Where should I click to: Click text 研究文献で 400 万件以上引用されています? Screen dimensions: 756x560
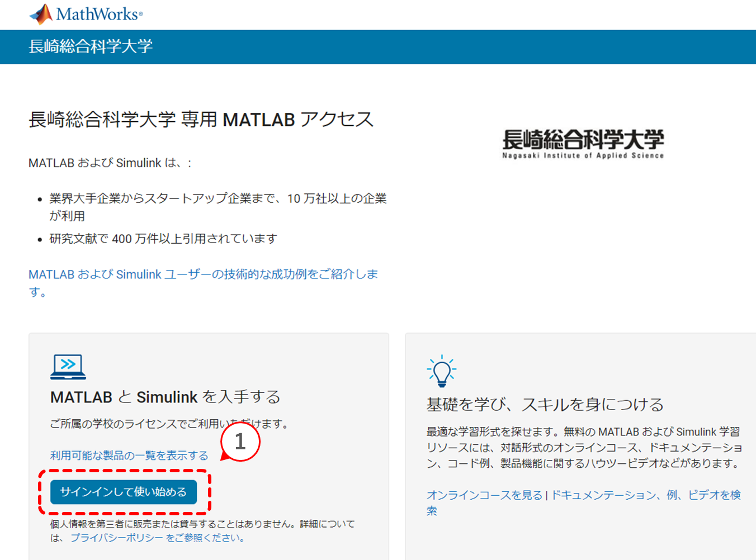tap(163, 239)
